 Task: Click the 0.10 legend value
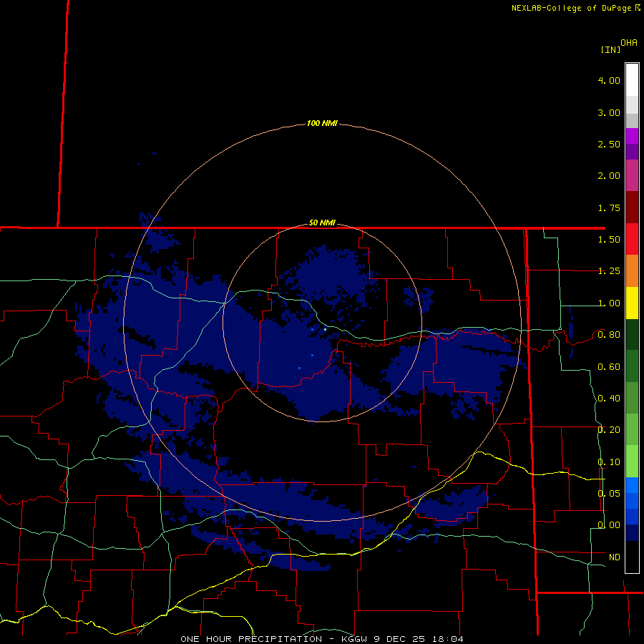[609, 462]
